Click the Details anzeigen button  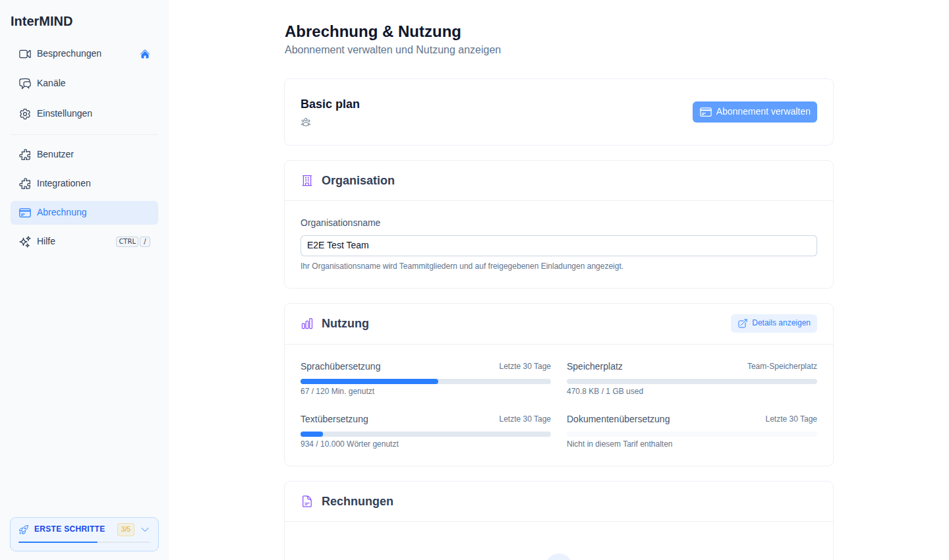pyautogui.click(x=774, y=323)
